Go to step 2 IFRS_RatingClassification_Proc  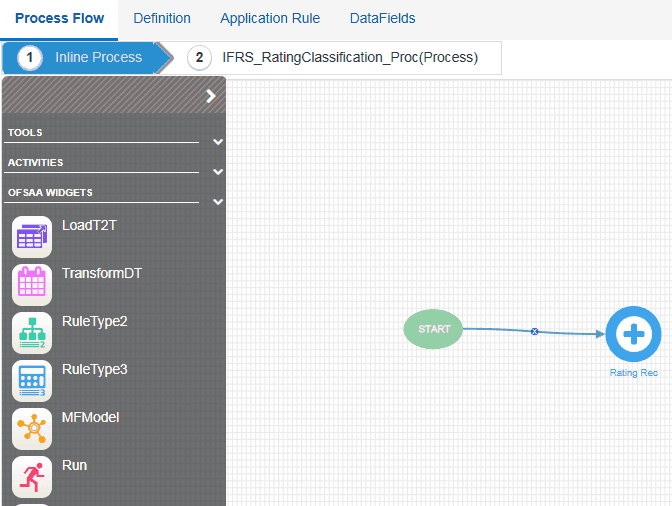(333, 57)
